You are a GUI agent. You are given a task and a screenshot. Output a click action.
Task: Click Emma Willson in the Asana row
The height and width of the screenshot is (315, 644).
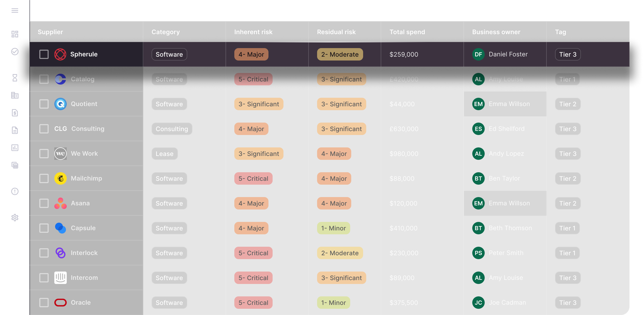tap(509, 203)
